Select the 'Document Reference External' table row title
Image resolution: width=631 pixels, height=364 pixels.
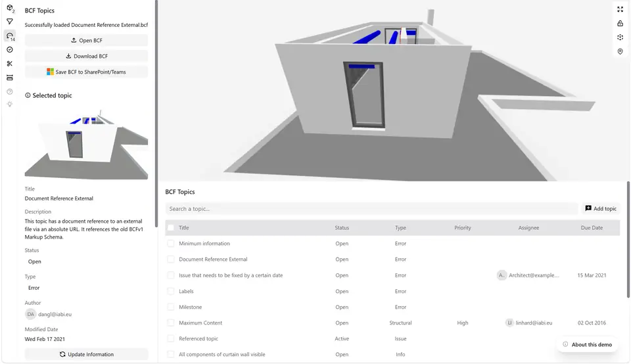[213, 260]
